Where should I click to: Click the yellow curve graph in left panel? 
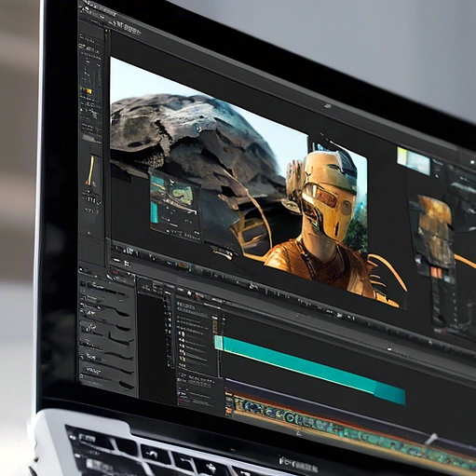[91, 170]
